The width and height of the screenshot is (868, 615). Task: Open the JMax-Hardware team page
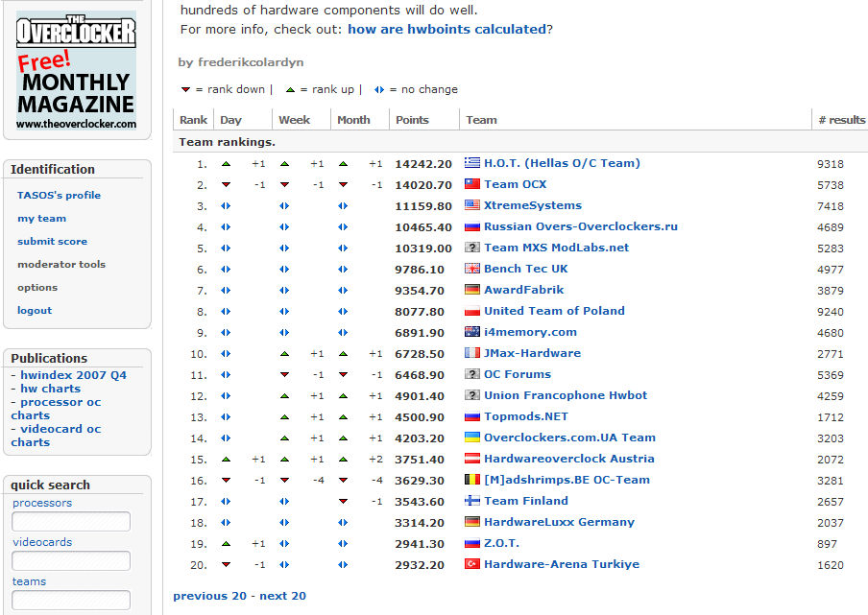[x=533, y=353]
